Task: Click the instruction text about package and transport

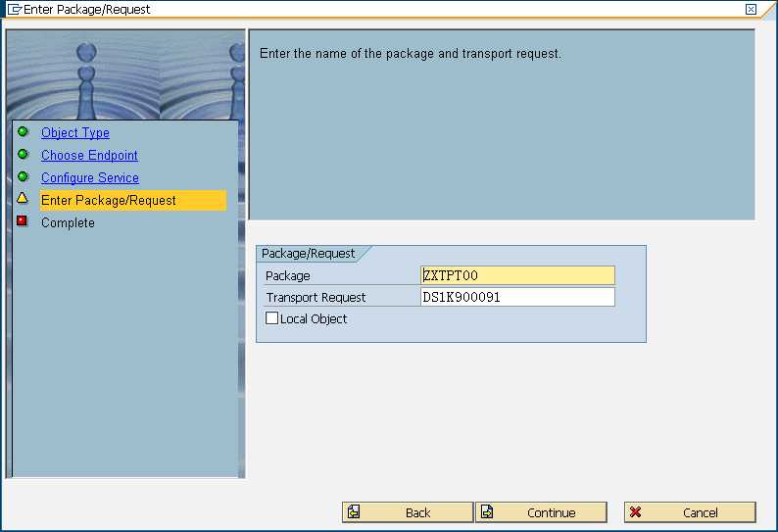Action: (x=410, y=54)
